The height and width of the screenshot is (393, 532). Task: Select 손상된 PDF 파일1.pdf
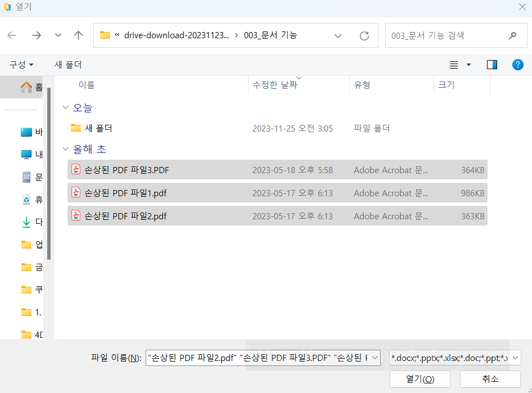[x=278, y=193]
